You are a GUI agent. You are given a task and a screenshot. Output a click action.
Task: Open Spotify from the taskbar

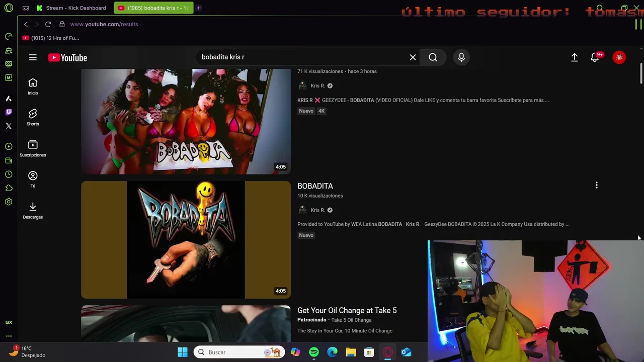tap(314, 352)
